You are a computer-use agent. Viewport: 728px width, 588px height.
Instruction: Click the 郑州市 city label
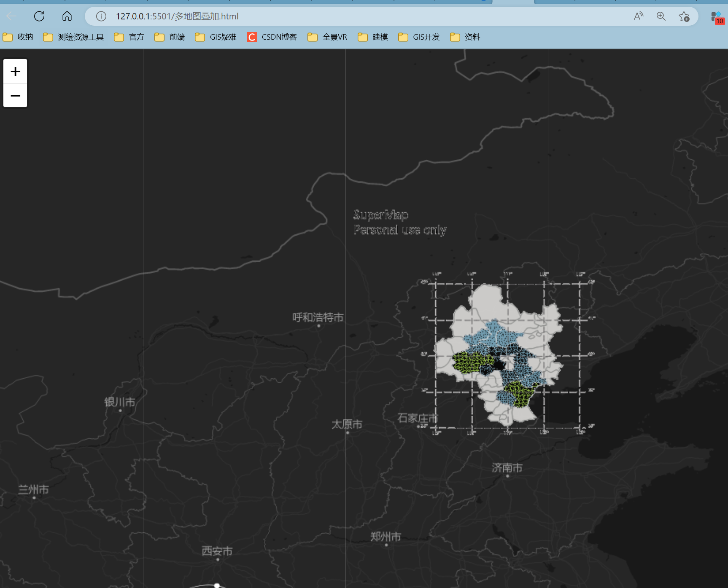[x=386, y=537]
